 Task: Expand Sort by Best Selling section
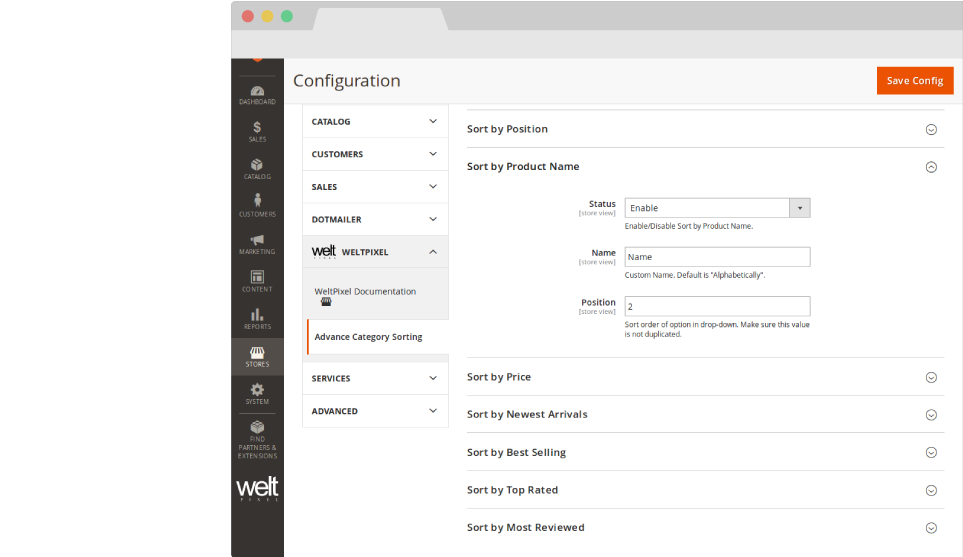pyautogui.click(x=930, y=452)
